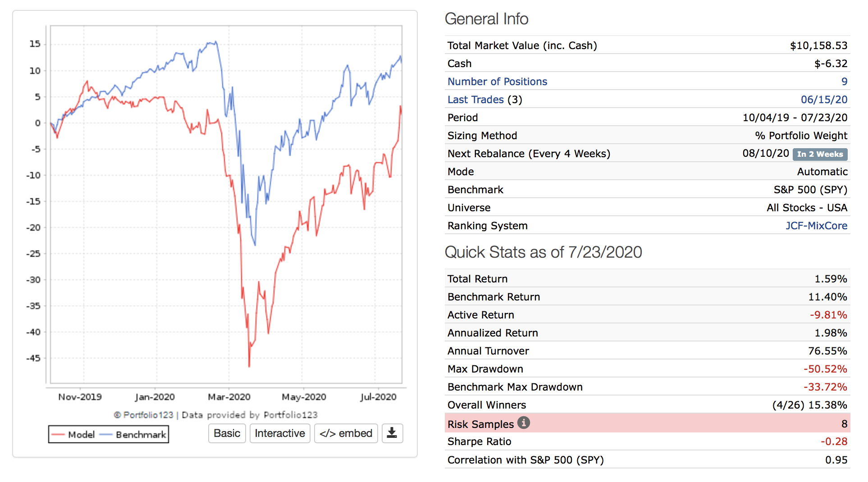
Task: Click the download chart icon
Action: tap(392, 433)
